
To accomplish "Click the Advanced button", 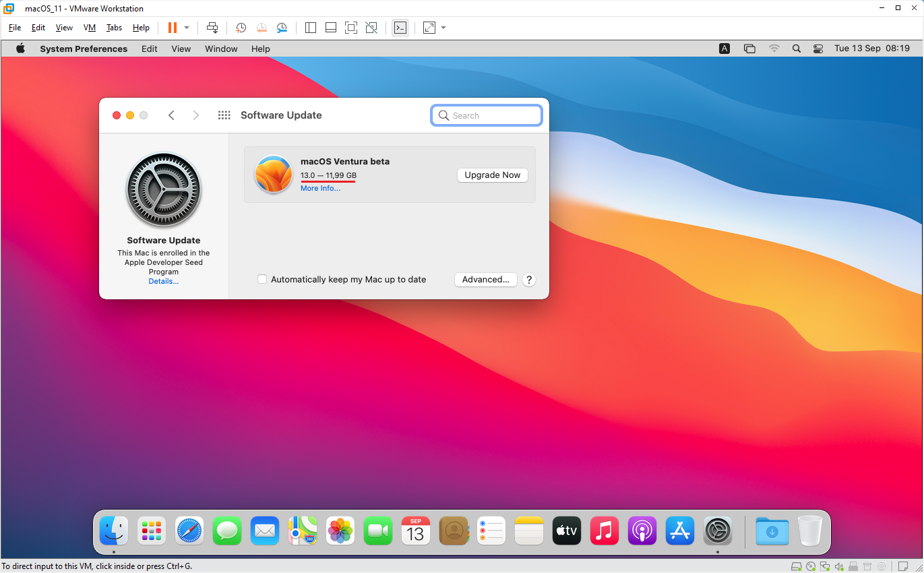I will click(486, 279).
